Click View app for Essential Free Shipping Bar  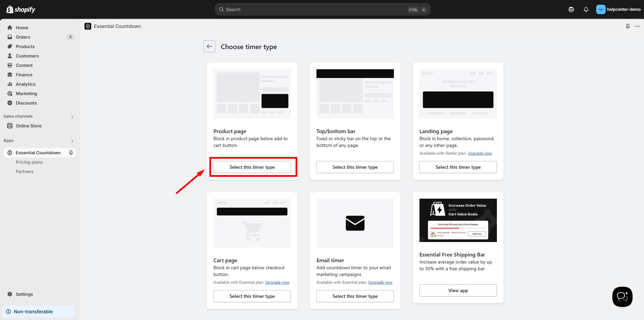point(458,290)
